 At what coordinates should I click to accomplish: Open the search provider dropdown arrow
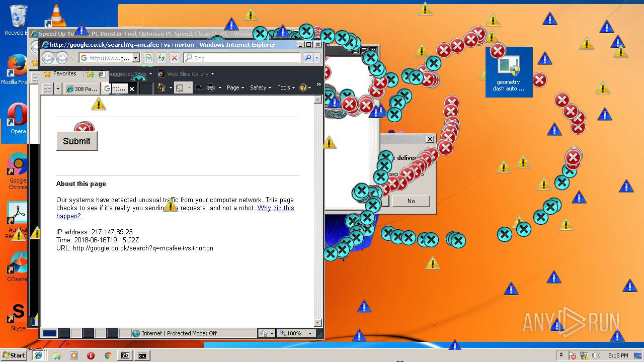click(317, 58)
